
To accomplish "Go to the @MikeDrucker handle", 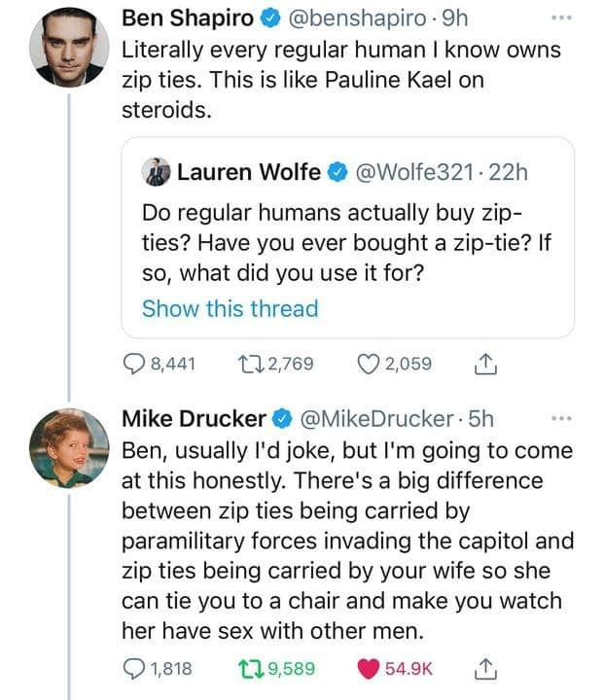I will (x=379, y=419).
